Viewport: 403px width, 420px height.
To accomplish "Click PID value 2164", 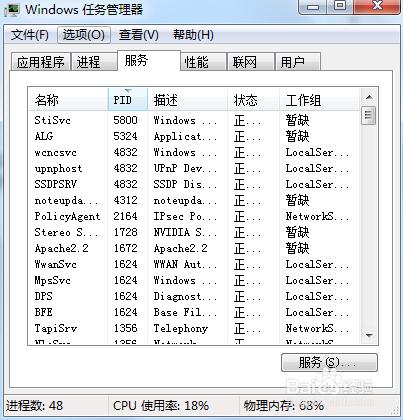I will 125,216.
